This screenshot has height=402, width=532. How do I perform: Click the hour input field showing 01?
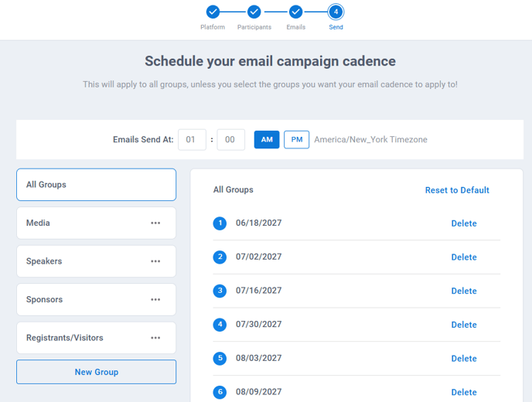[x=192, y=139]
